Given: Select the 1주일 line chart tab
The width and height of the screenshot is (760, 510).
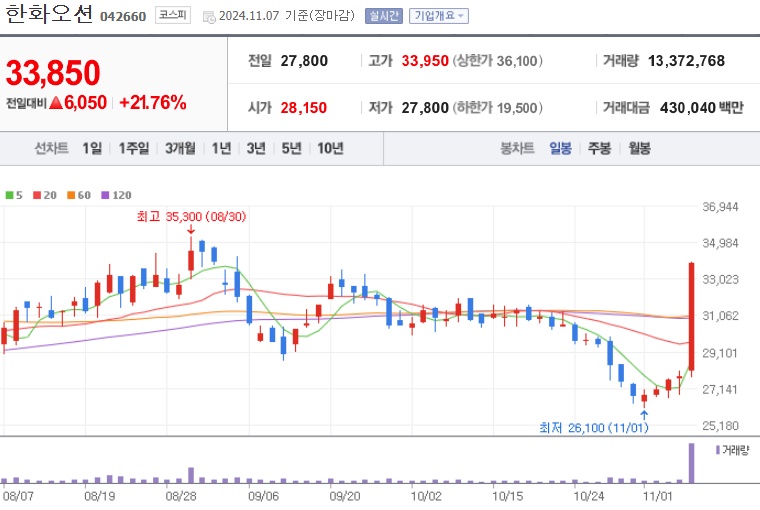Looking at the screenshot, I should pos(134,148).
